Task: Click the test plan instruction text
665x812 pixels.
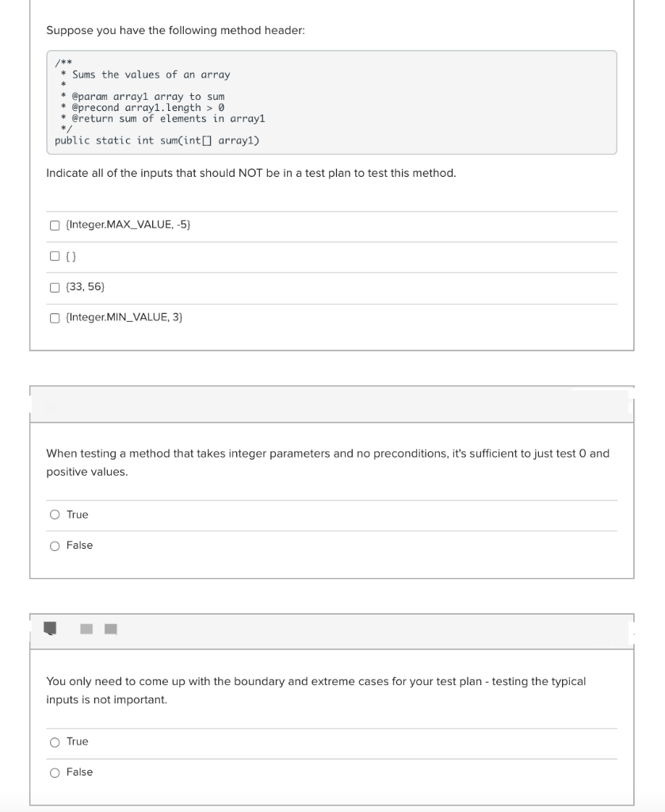Action: (250, 172)
